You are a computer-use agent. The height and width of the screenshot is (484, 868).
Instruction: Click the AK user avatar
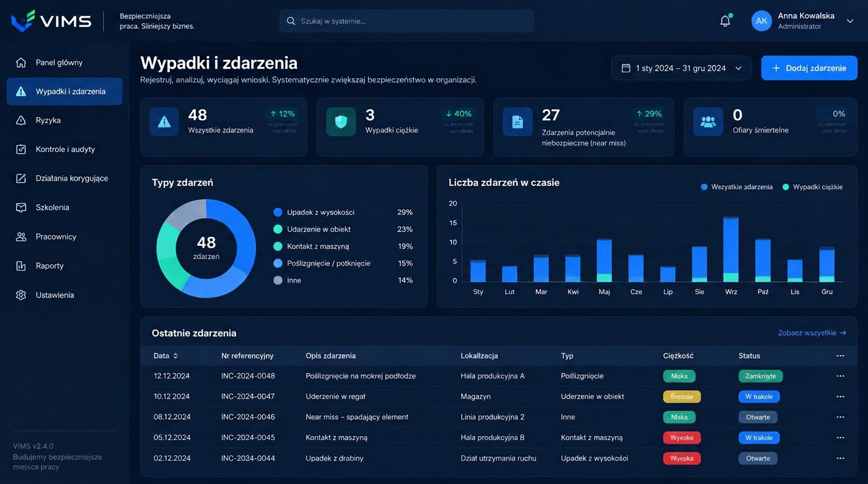[761, 21]
